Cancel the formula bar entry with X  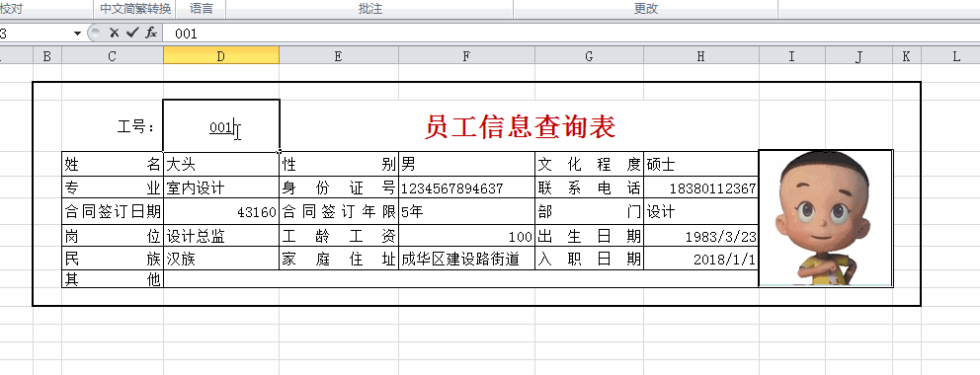[114, 34]
